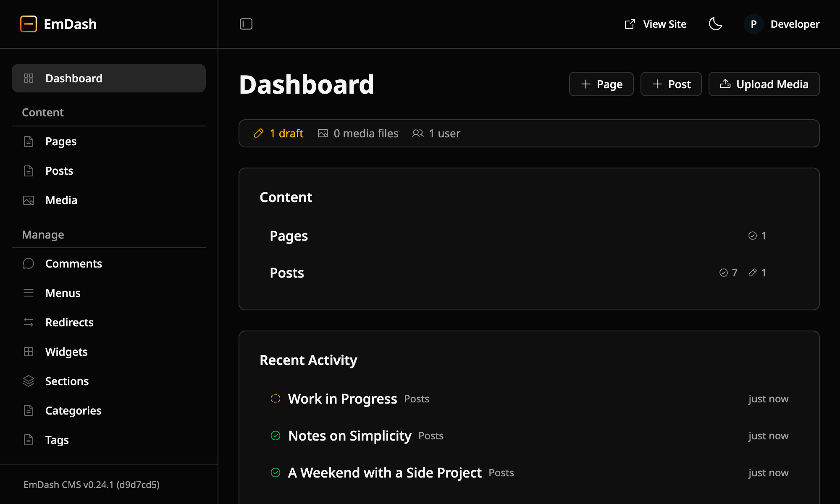Open Menus in the sidebar

[109, 293]
